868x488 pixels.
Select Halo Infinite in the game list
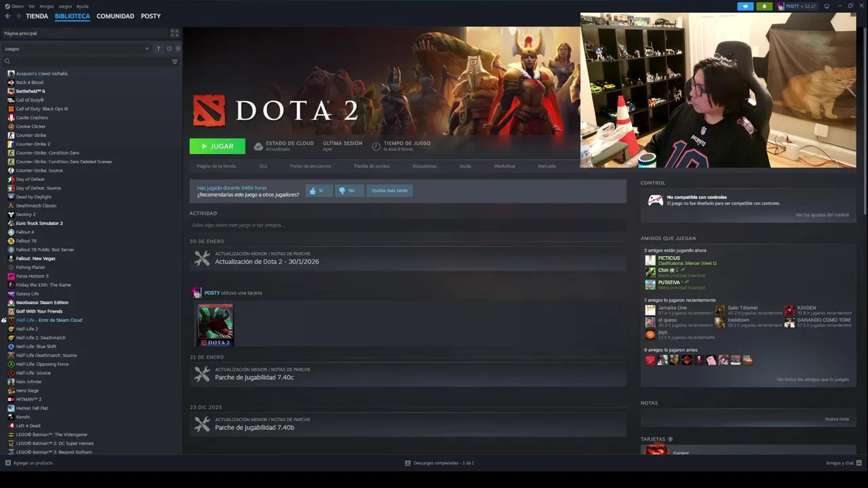(28, 382)
